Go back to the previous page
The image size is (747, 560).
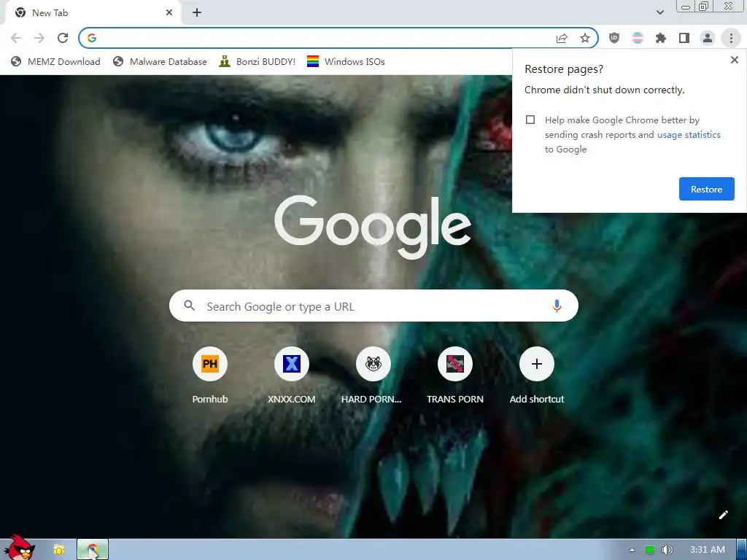click(16, 38)
